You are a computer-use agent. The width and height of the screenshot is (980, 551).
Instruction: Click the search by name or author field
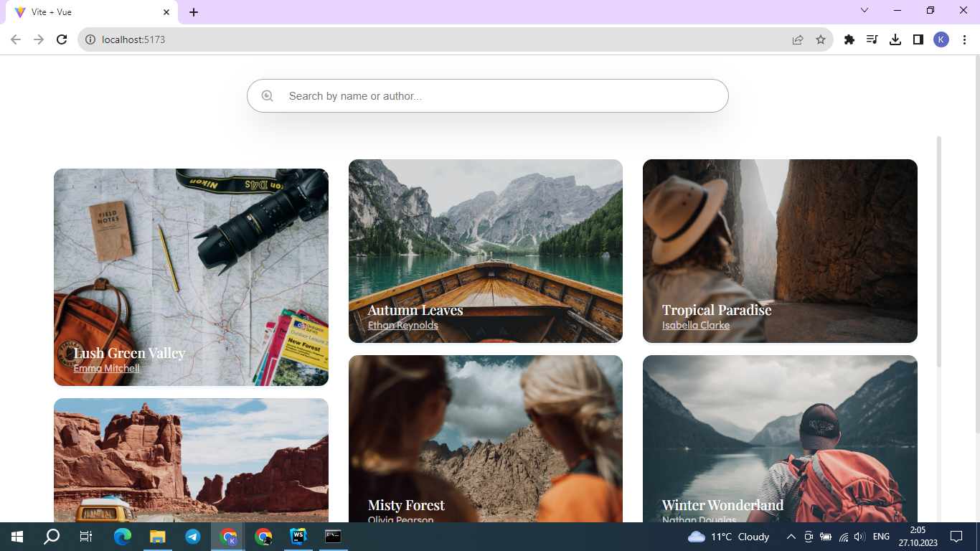coord(488,95)
